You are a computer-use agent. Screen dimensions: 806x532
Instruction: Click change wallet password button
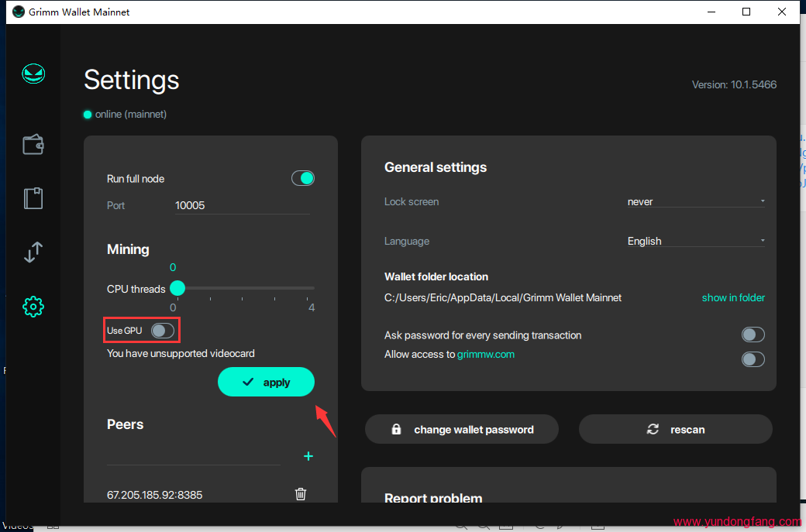pos(462,429)
